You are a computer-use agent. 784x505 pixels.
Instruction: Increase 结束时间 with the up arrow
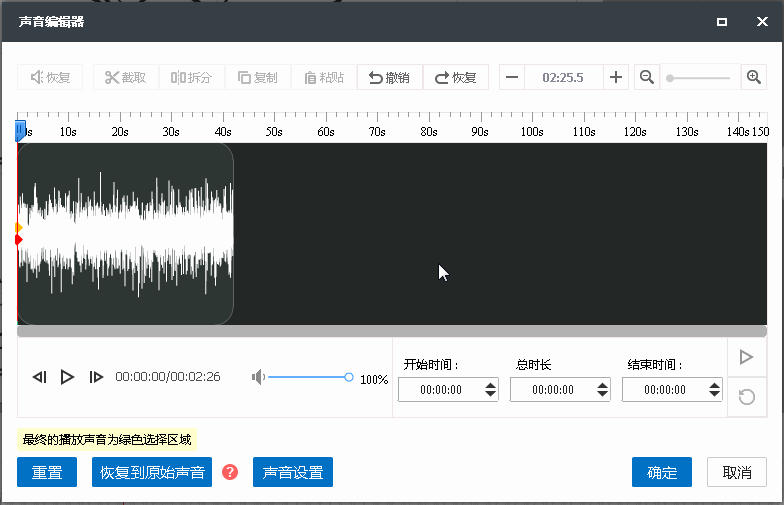point(715,385)
